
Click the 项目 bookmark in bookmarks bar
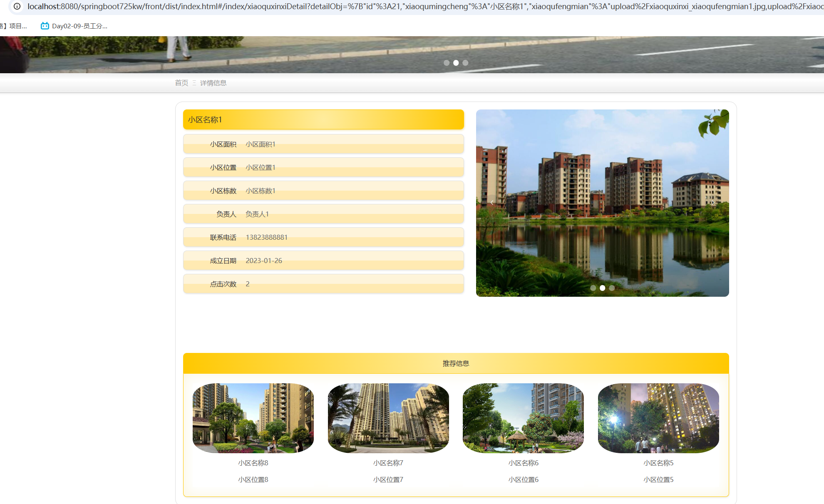(17, 26)
